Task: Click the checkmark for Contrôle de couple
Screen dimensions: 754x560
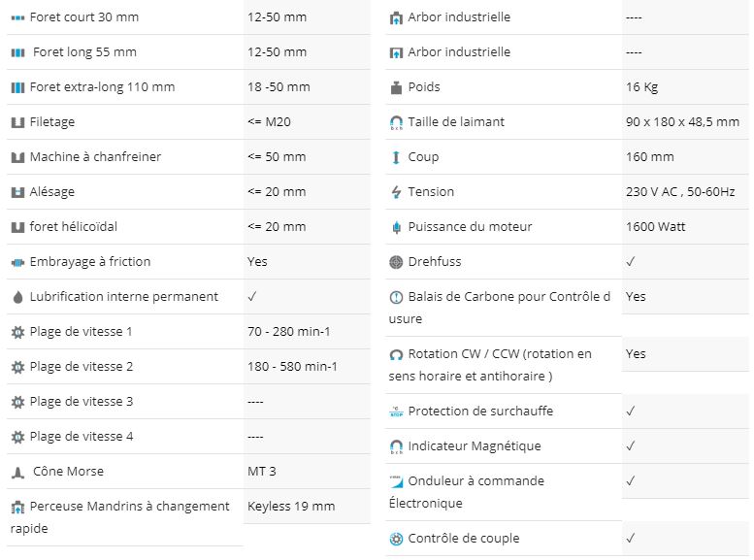Action: click(x=631, y=538)
